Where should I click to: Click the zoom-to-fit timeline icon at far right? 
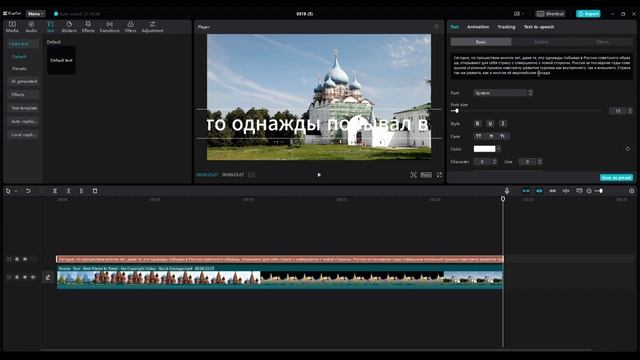[632, 191]
